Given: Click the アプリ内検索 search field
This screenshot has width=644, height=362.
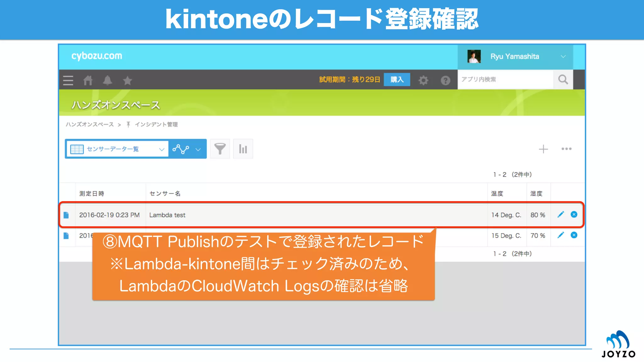Looking at the screenshot, I should (505, 80).
